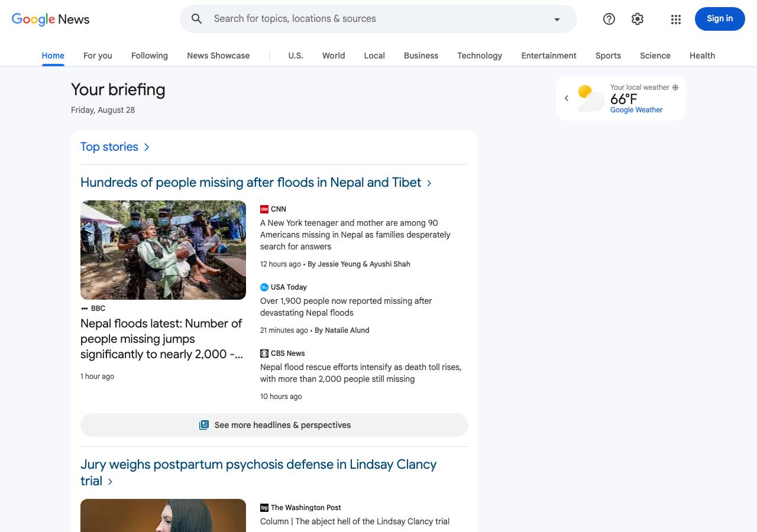This screenshot has height=532, width=757.
Task: Click the partly cloudy weather icon
Action: (591, 98)
